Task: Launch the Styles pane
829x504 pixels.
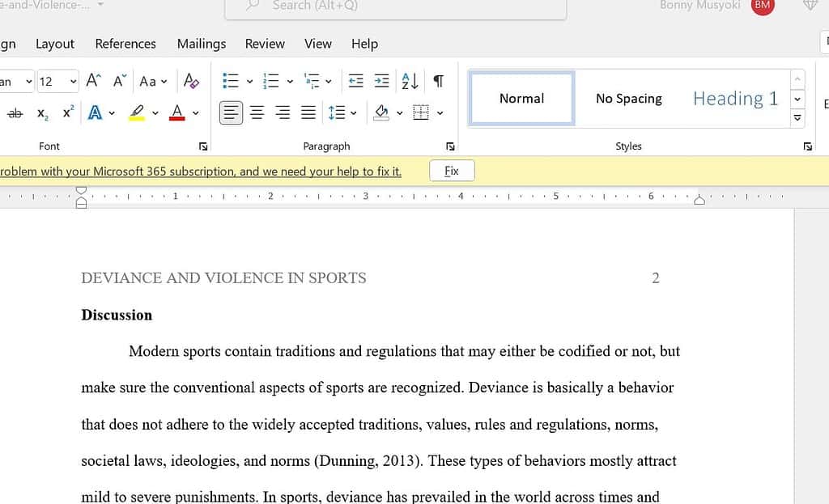Action: (808, 147)
